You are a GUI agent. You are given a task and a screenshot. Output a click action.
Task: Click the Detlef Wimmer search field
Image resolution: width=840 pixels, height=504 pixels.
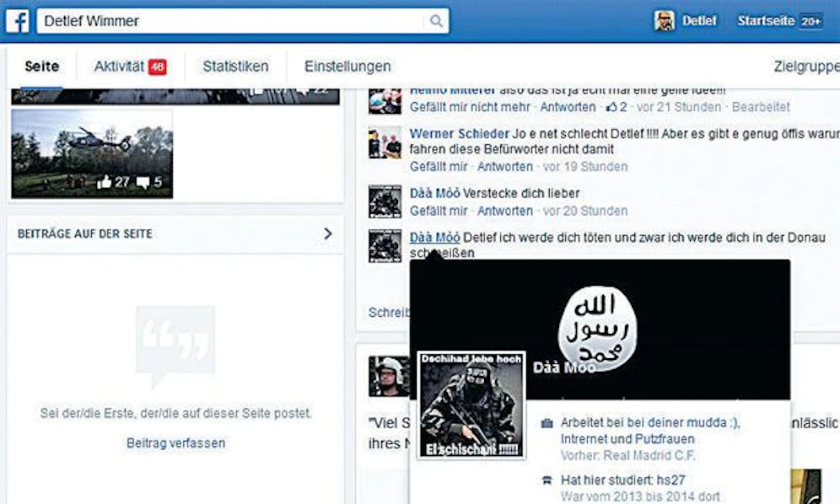click(243, 21)
